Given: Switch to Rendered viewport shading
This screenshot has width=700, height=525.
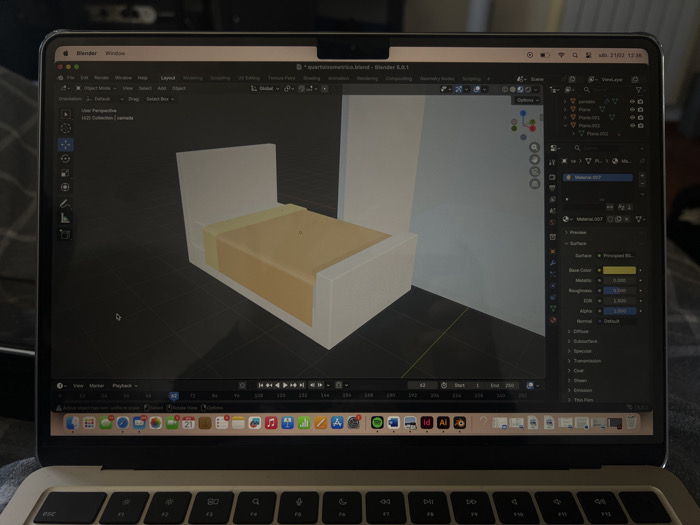Looking at the screenshot, I should [x=528, y=89].
